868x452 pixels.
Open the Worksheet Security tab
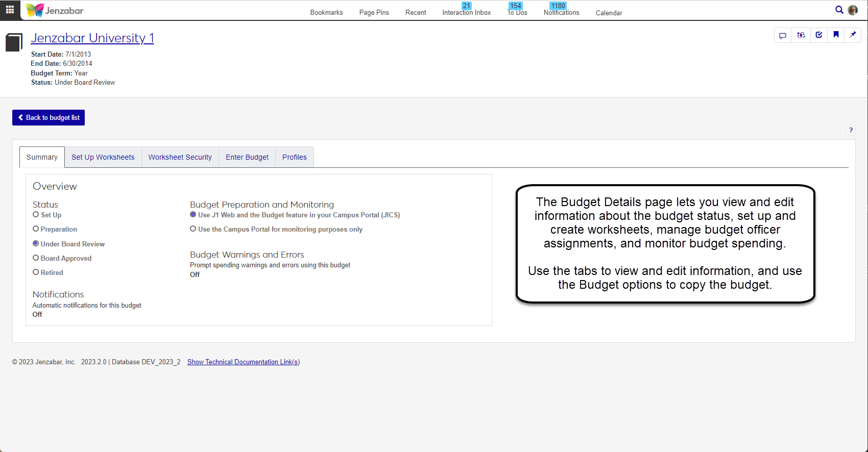coord(180,157)
